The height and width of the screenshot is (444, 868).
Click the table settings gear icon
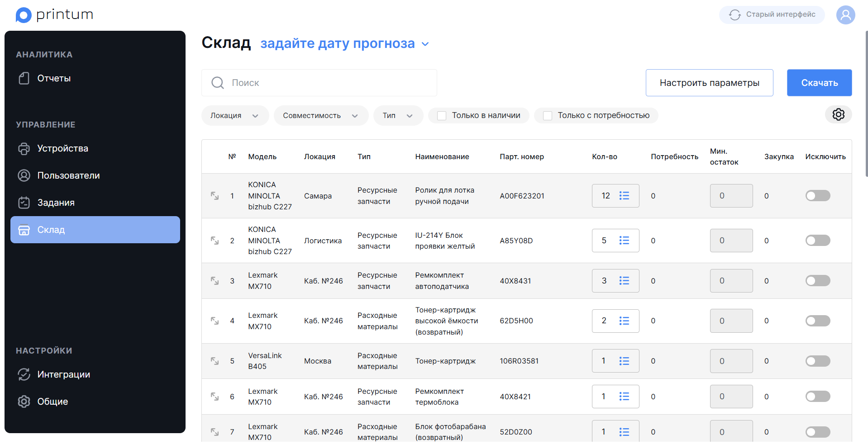point(838,114)
